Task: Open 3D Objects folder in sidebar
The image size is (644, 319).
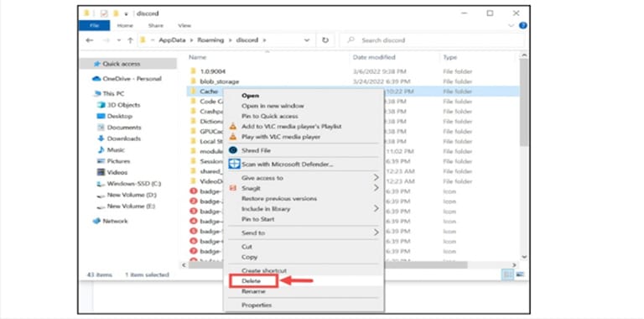Action: pyautogui.click(x=119, y=105)
